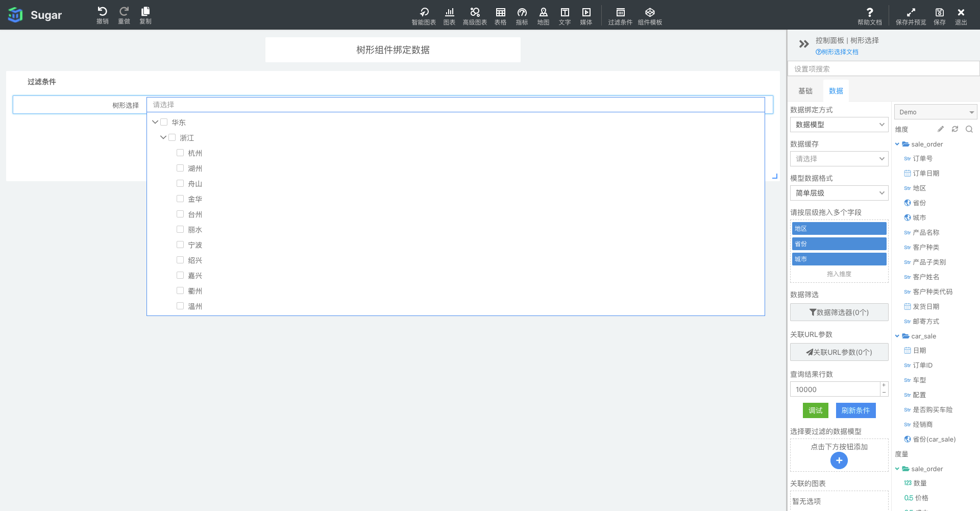The width and height of the screenshot is (980, 511).
Task: Tick the 宁波 checkbox
Action: coord(180,245)
